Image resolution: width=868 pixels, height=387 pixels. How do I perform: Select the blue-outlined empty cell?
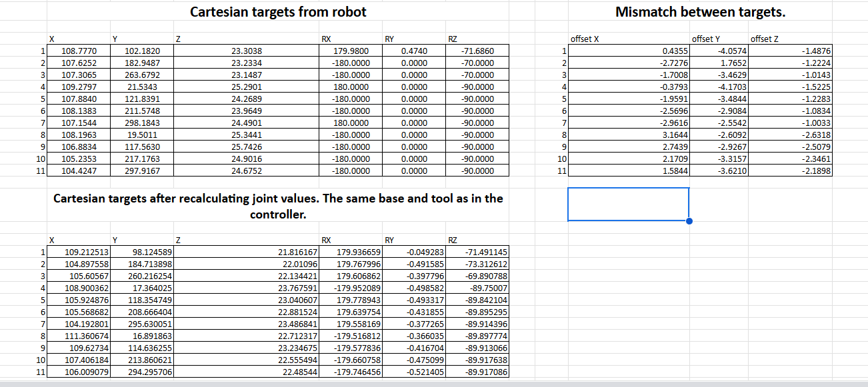tap(627, 204)
